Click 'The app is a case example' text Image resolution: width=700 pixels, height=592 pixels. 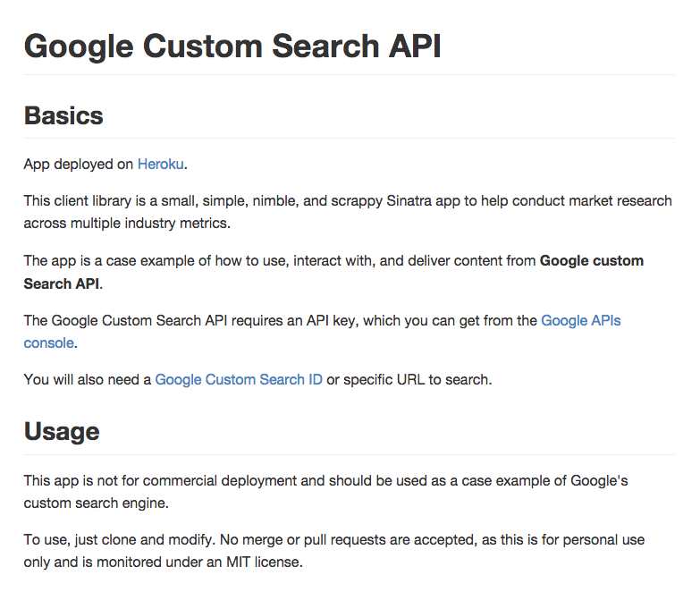click(111, 261)
